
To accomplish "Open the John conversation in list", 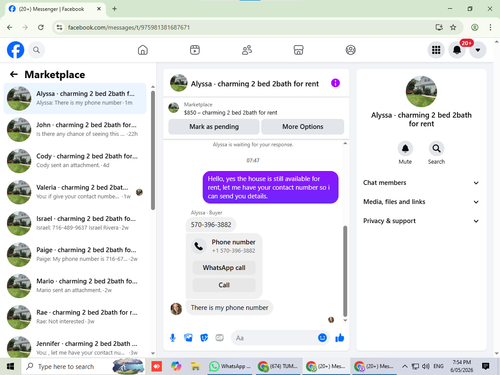I will (75, 129).
